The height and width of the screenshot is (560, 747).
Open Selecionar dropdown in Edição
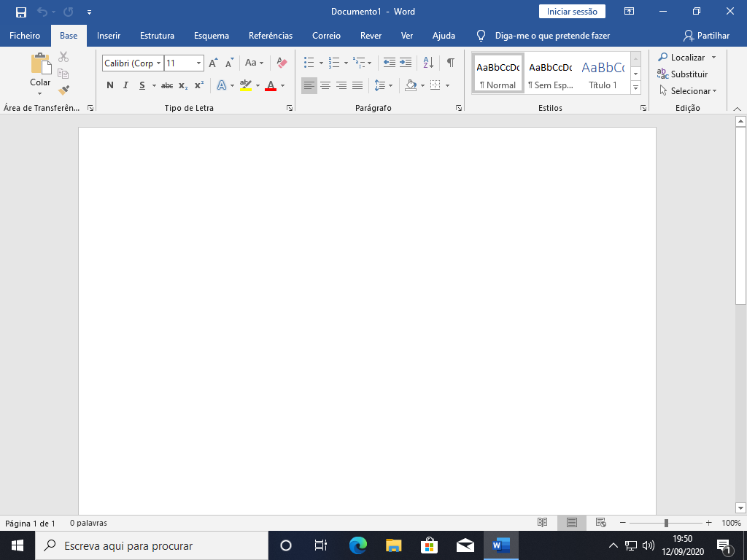[688, 90]
